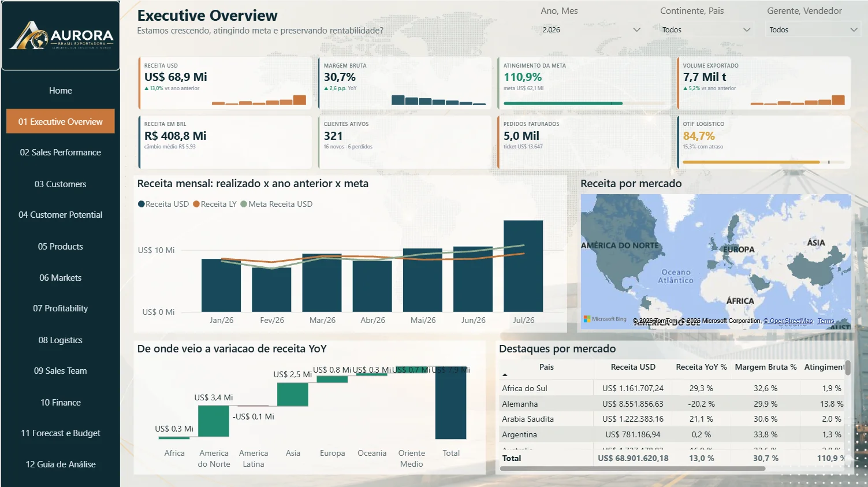Click the Receita LY legend swatch

[x=196, y=204]
